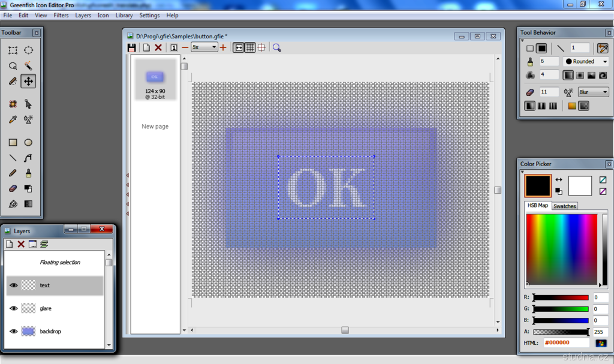The image size is (614, 364).
Task: Select the Magic Wand tool
Action: 28,66
